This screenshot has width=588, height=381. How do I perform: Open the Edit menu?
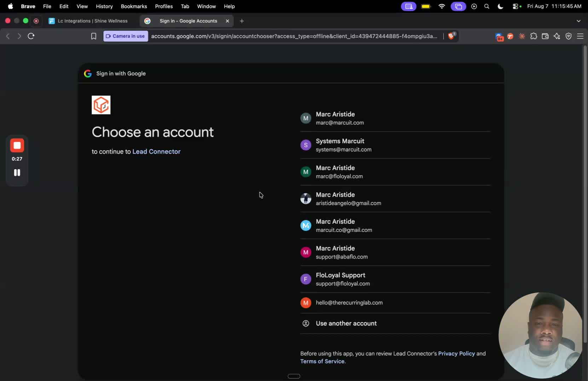click(64, 6)
